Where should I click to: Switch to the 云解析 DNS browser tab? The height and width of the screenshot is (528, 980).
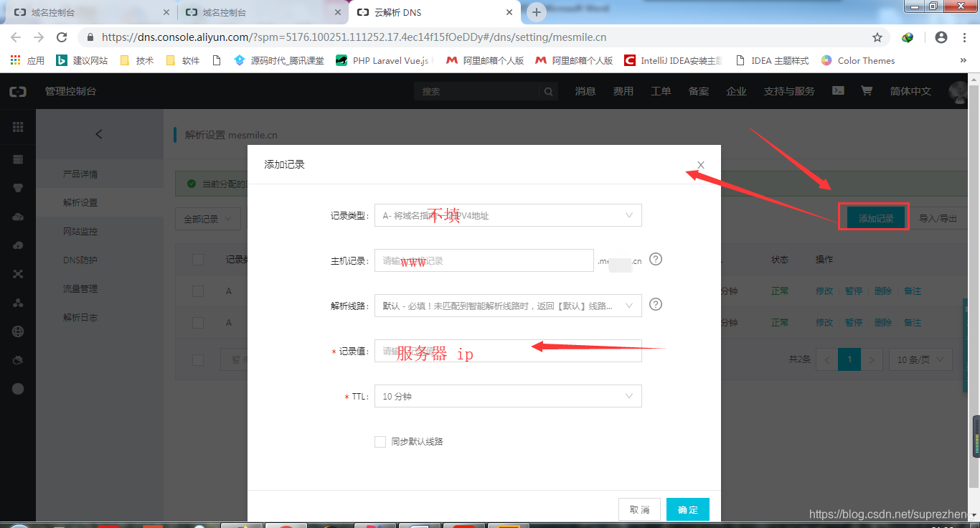435,12
